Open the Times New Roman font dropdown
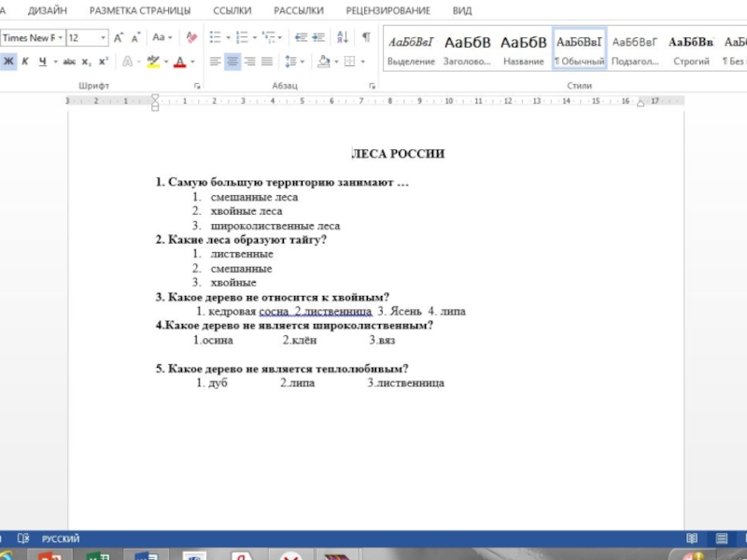This screenshot has width=747, height=560. coord(61,37)
